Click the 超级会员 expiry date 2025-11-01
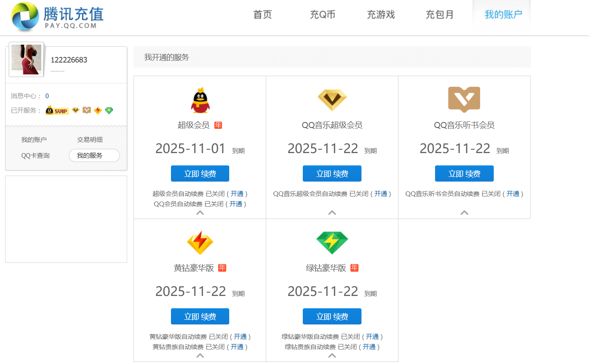This screenshot has height=364, width=589. point(190,148)
